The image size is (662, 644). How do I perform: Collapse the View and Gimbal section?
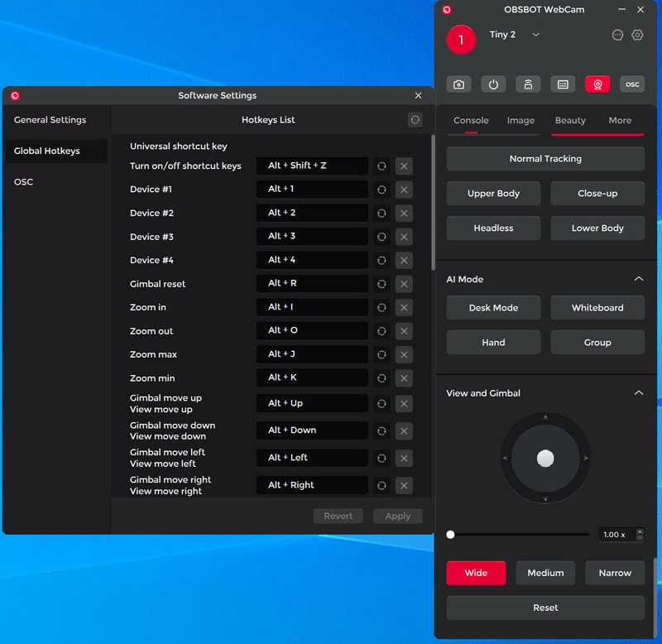[x=639, y=392]
